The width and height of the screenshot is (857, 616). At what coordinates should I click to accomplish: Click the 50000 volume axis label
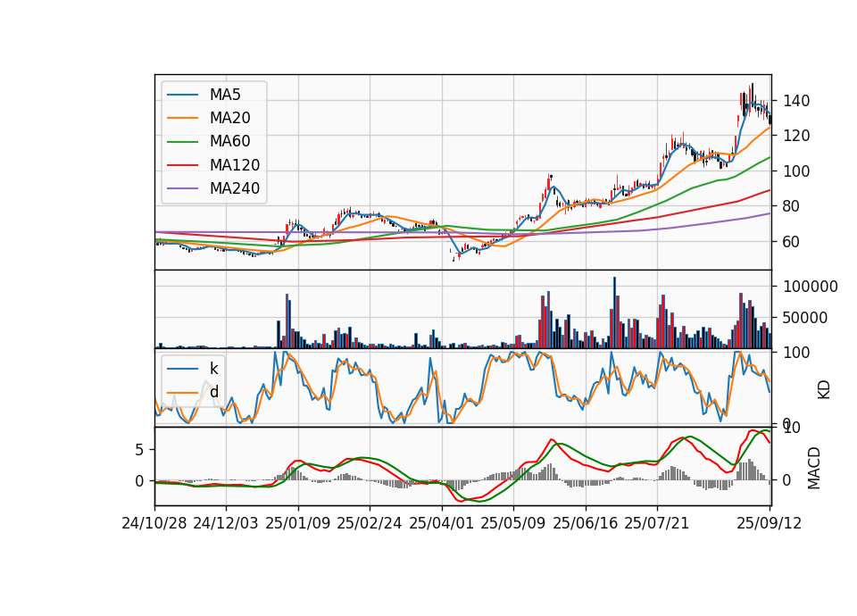click(805, 318)
